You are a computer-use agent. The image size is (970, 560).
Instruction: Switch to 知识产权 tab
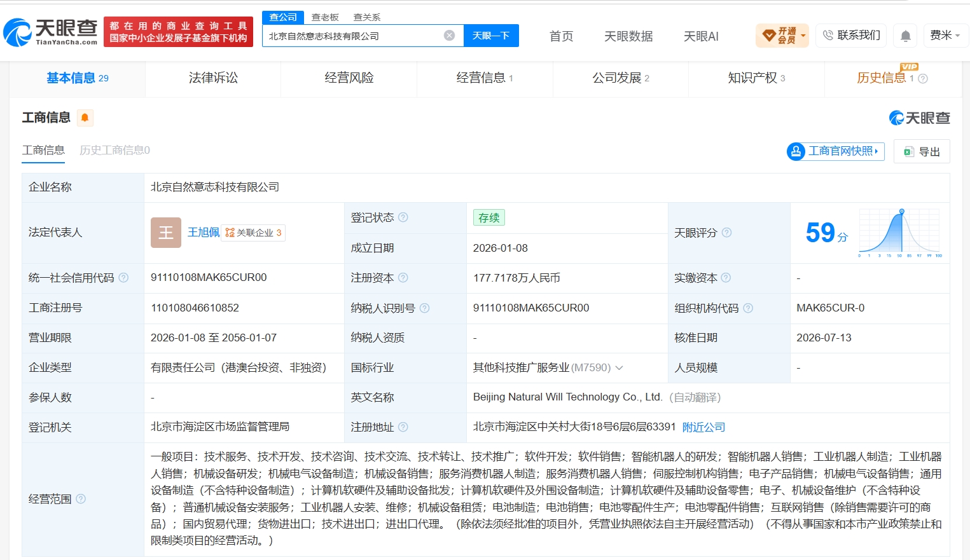(756, 78)
